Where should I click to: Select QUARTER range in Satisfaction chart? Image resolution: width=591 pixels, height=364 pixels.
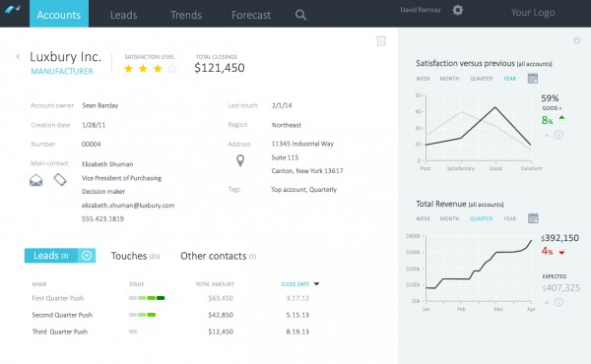481,79
